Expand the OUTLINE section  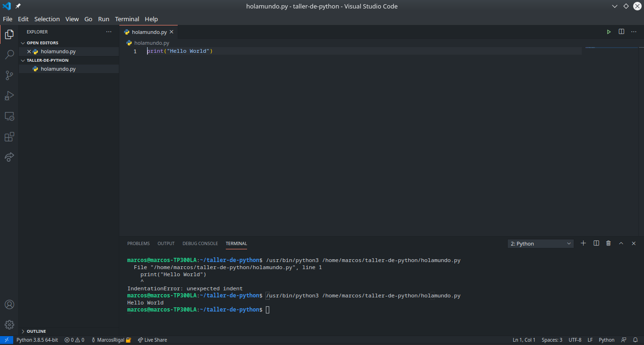pos(36,331)
